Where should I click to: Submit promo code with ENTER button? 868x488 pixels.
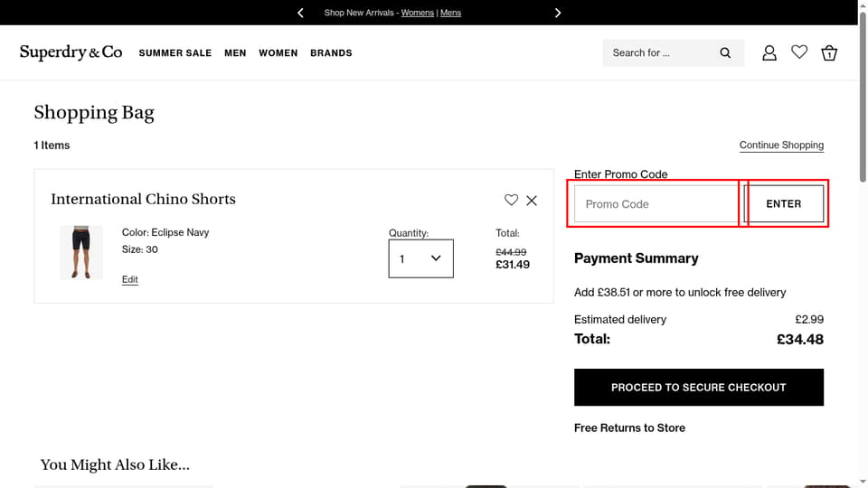point(783,203)
